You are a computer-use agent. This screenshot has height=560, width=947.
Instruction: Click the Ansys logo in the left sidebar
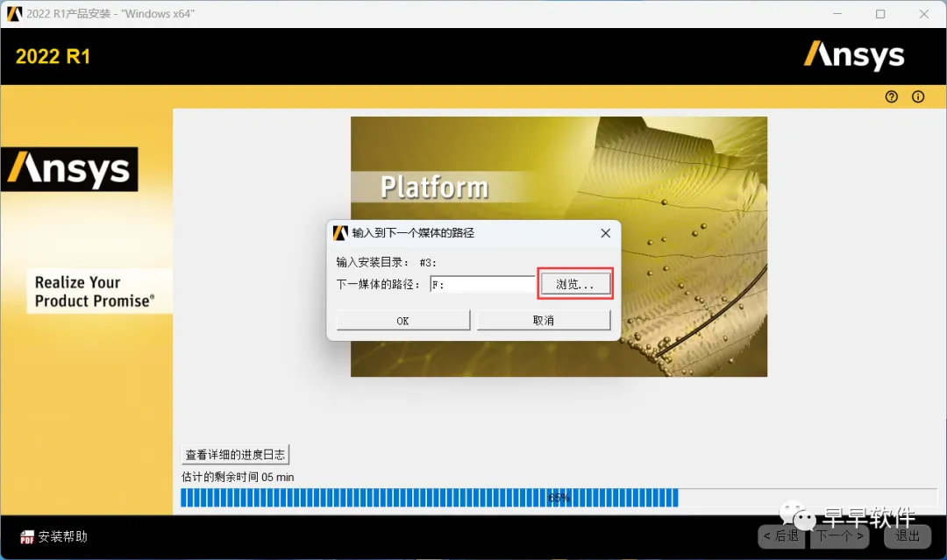[x=69, y=169]
